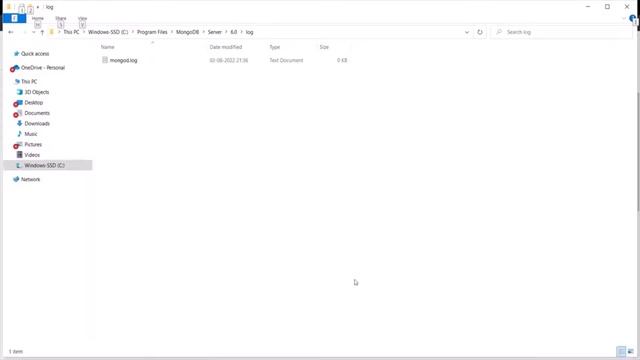Click Server in the address path
Screen dimensions: 640x360
pyautogui.click(x=215, y=32)
